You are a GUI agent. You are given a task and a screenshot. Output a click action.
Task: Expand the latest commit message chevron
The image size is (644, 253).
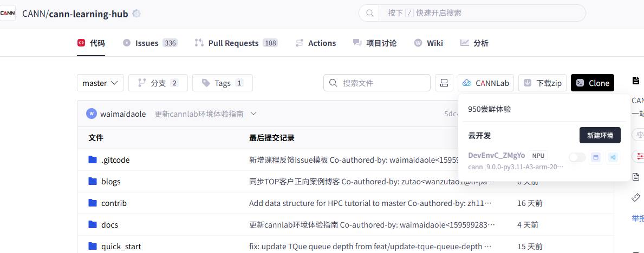point(253,114)
